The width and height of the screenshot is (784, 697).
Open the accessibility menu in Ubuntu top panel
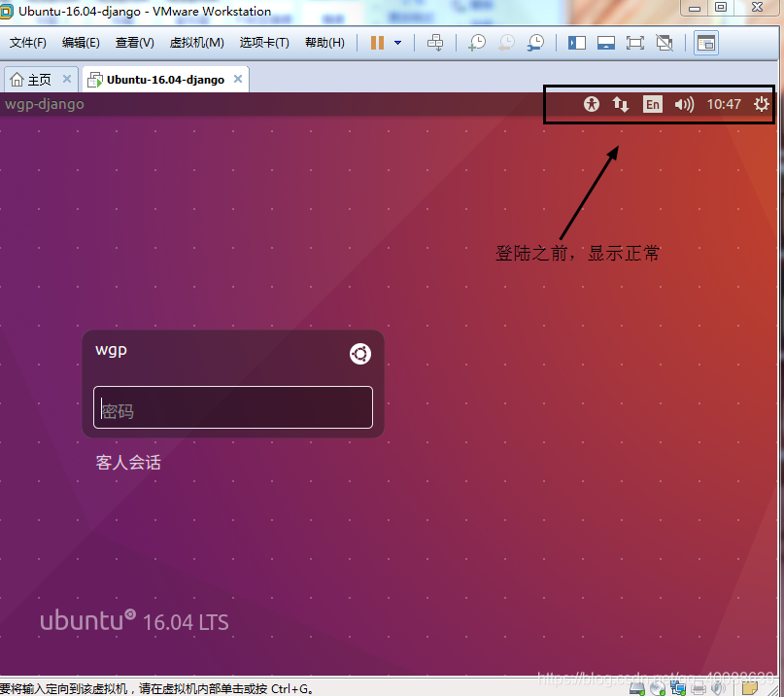click(592, 104)
